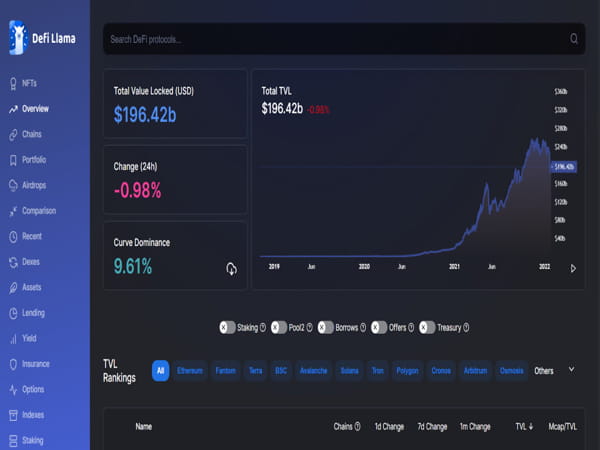Enable the Staking toggle
The image size is (600, 450).
click(x=227, y=328)
